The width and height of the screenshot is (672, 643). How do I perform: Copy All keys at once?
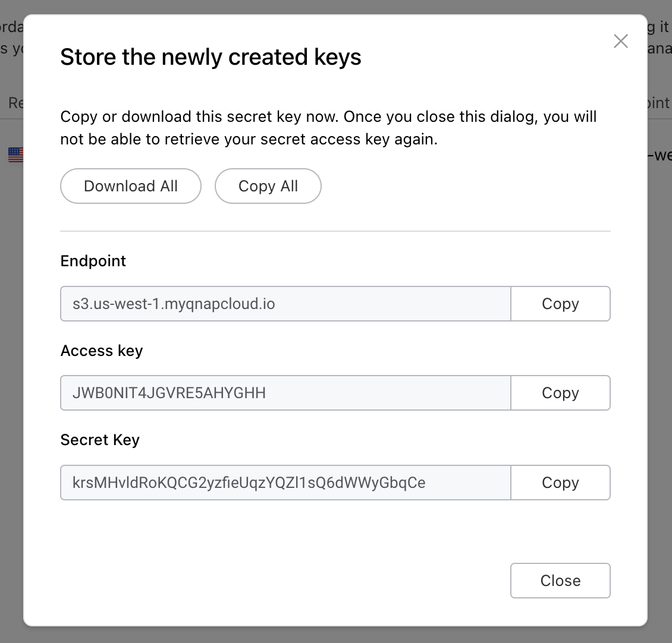pos(268,186)
